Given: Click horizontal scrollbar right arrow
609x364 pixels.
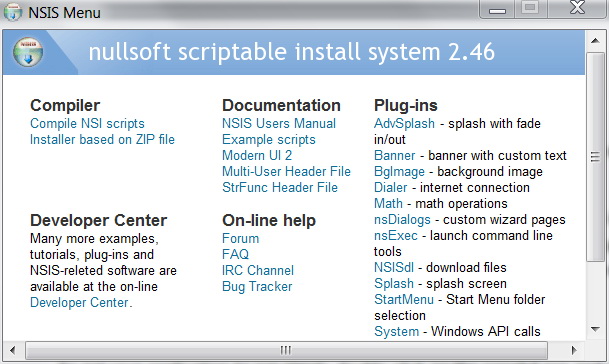Looking at the screenshot, I should 574,350.
